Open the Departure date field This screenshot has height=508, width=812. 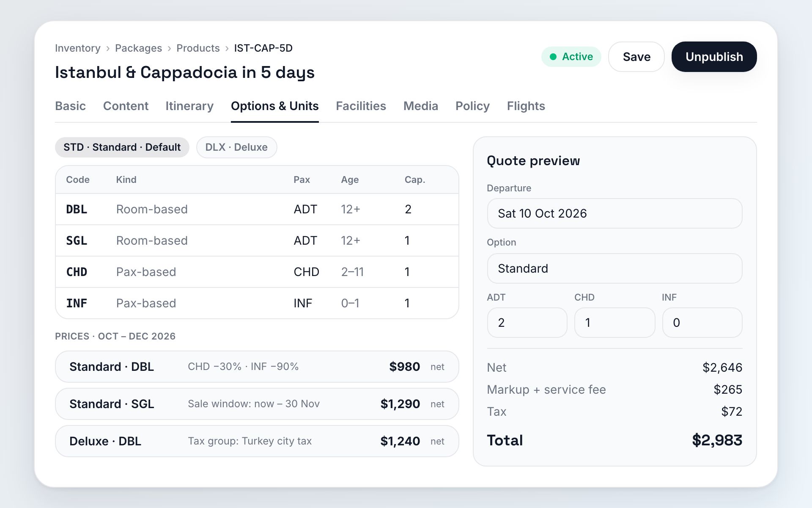[x=614, y=213]
